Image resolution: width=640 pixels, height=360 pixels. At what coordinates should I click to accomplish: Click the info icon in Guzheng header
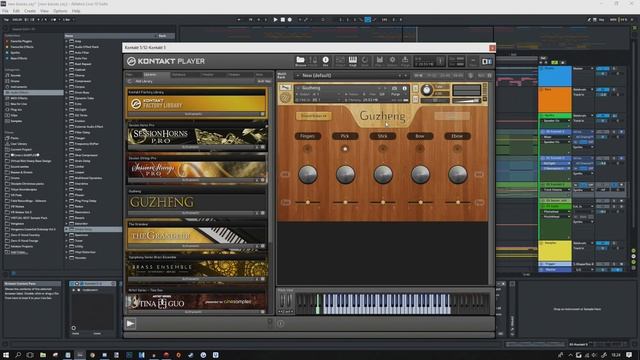coord(404,88)
